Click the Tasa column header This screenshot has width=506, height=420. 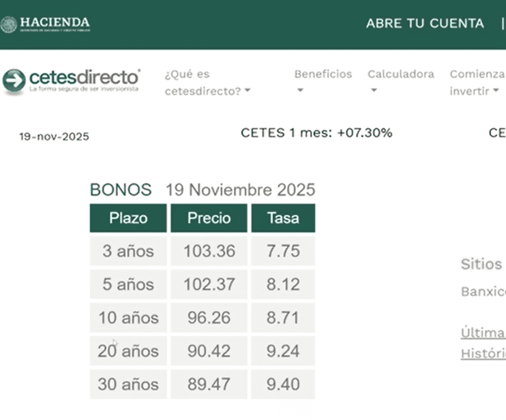[283, 219]
